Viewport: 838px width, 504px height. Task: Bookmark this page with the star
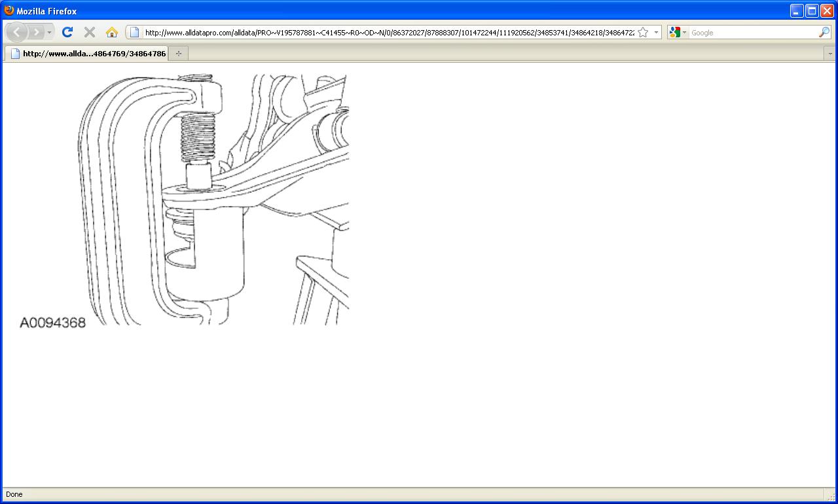click(643, 32)
